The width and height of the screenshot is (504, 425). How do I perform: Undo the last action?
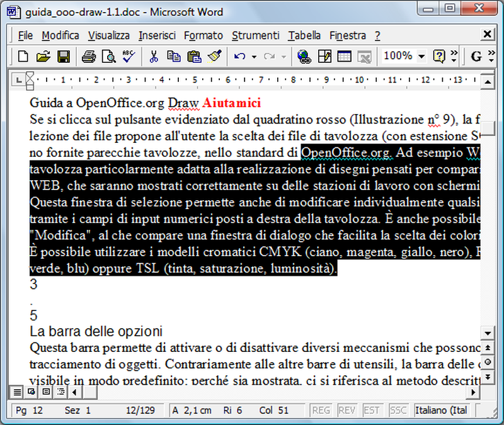tap(240, 57)
